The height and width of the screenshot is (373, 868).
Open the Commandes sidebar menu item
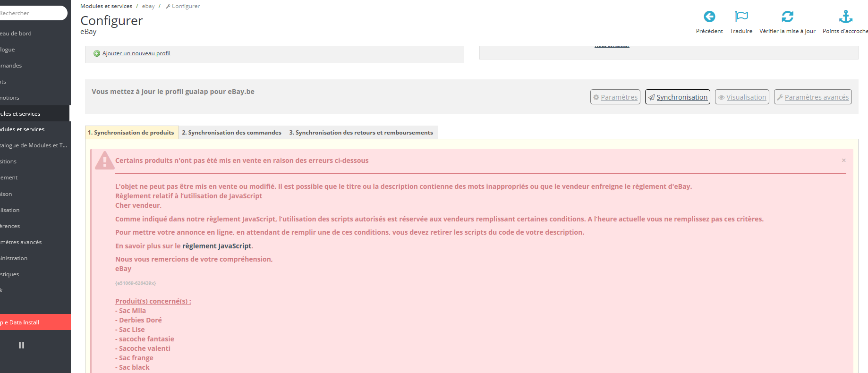35,66
